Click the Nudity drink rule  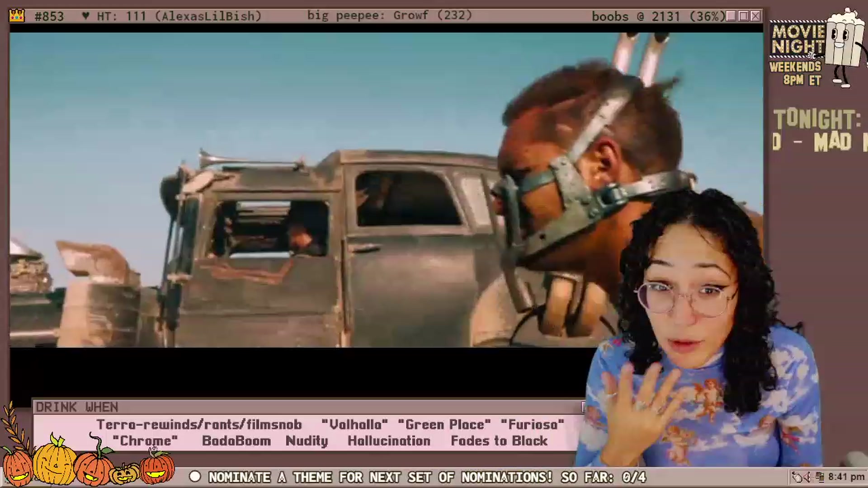307,441
